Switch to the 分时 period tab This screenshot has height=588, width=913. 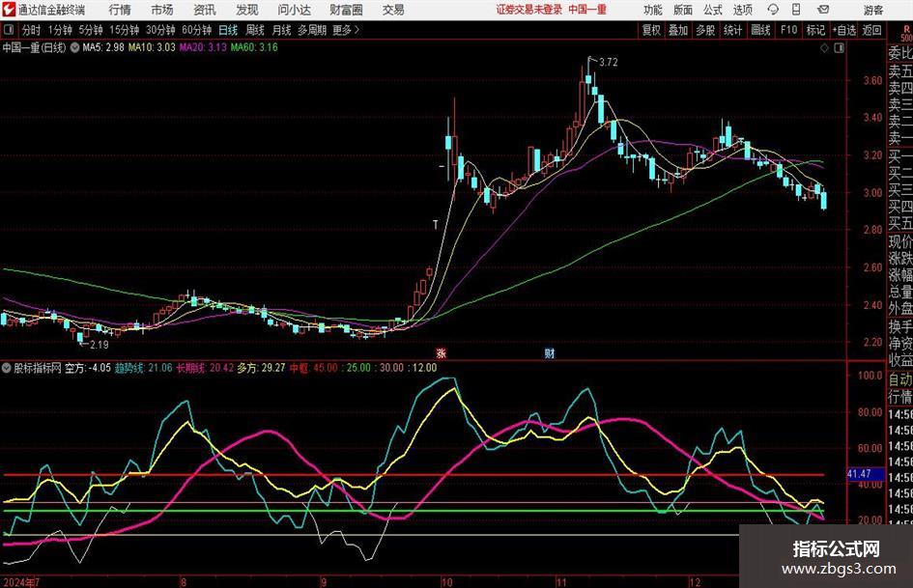(x=32, y=30)
